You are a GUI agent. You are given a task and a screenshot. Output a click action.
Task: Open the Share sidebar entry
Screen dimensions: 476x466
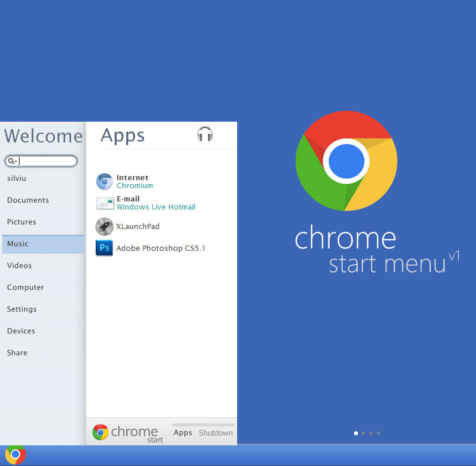pos(17,352)
